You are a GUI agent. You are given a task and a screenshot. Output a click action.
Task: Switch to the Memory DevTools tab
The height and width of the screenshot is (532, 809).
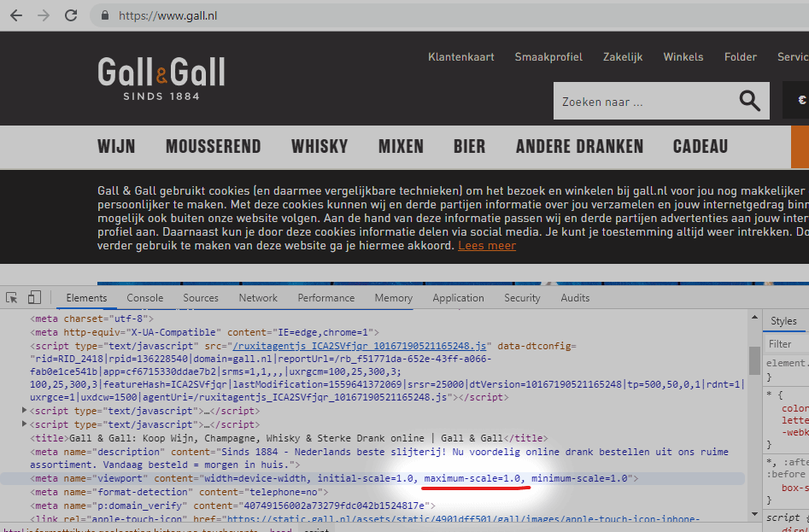394,297
